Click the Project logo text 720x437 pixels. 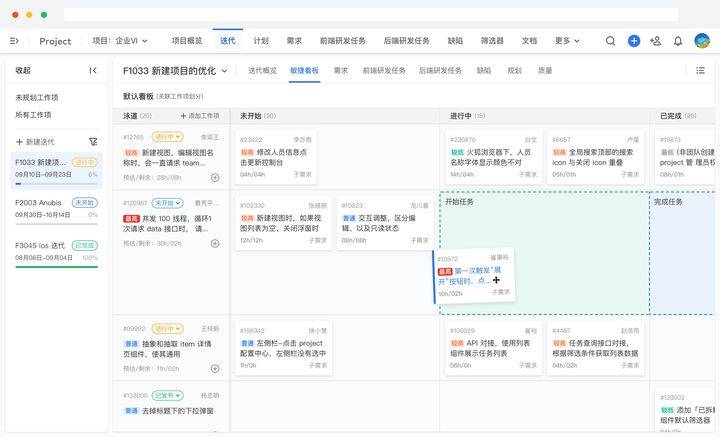pyautogui.click(x=55, y=41)
